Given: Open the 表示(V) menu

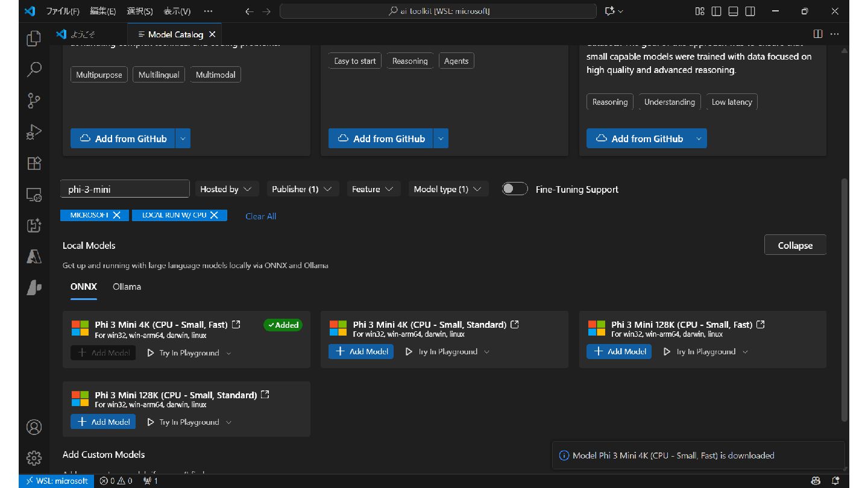Looking at the screenshot, I should tap(177, 11).
